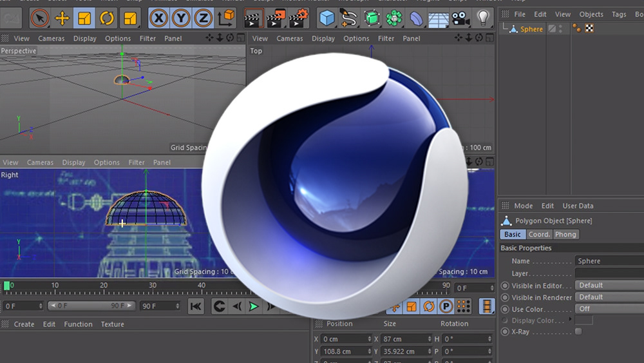
Task: Maximize the Top viewport
Action: tap(489, 38)
